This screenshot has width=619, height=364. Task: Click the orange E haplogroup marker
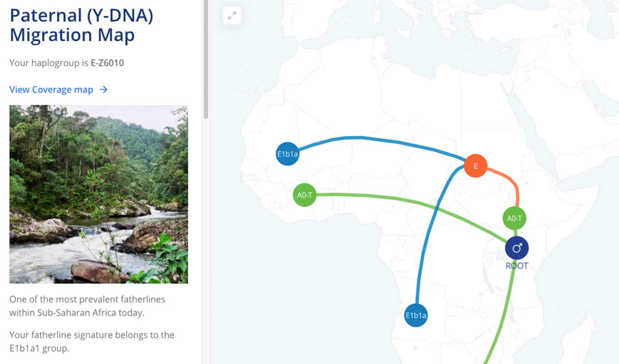[x=475, y=166]
